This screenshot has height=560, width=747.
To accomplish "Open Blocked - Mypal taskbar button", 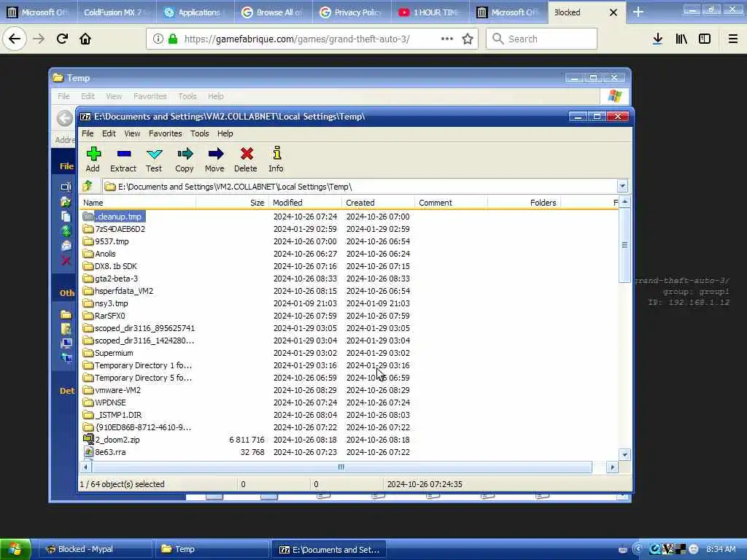I will point(95,549).
